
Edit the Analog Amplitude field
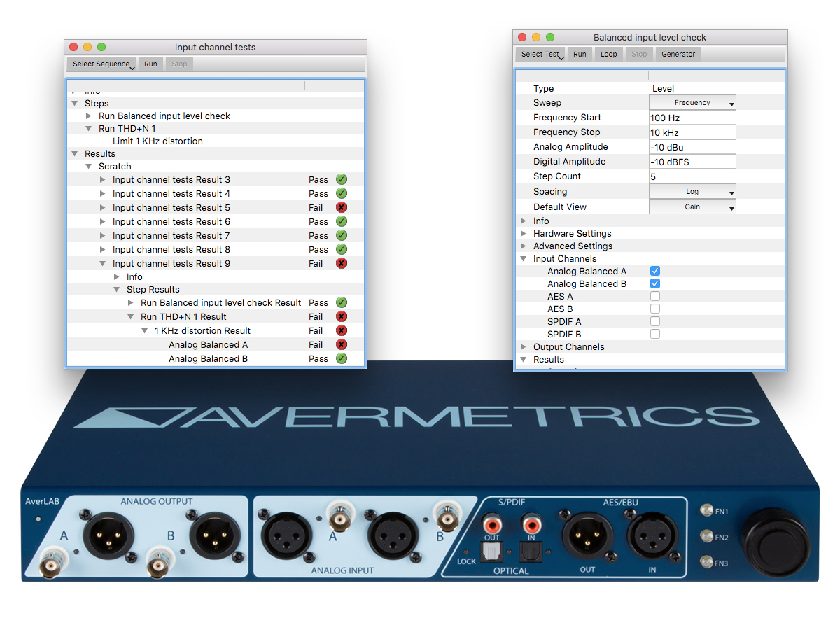[692, 147]
